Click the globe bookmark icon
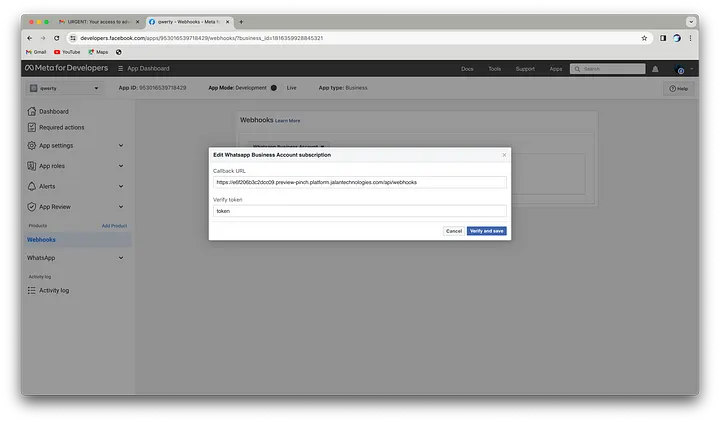720x423 pixels. (118, 52)
